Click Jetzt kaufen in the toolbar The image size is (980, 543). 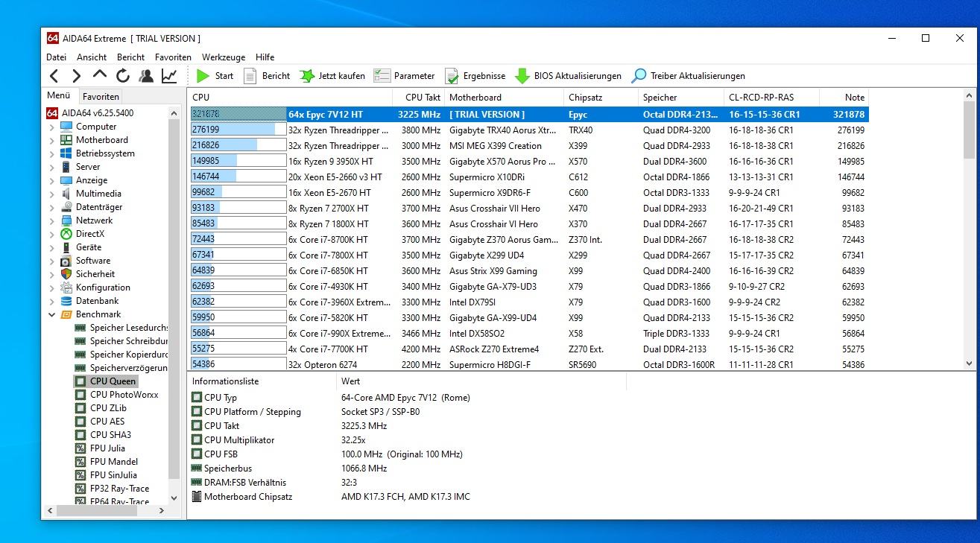point(332,76)
